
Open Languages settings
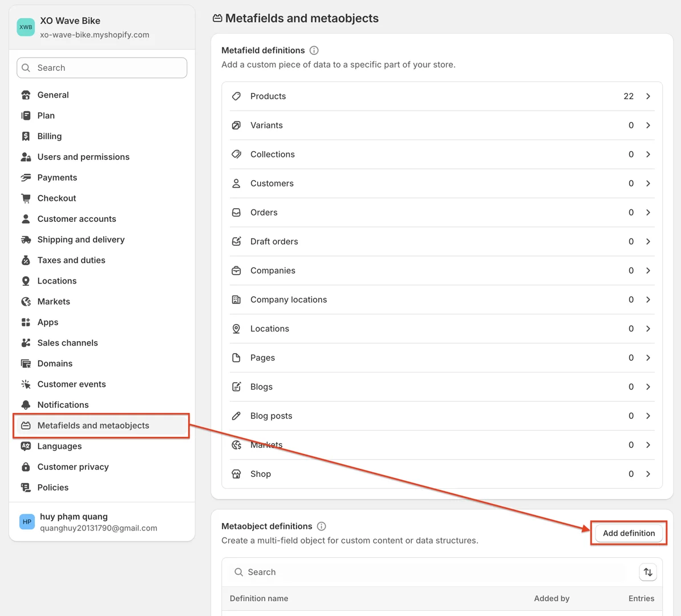tap(102, 446)
